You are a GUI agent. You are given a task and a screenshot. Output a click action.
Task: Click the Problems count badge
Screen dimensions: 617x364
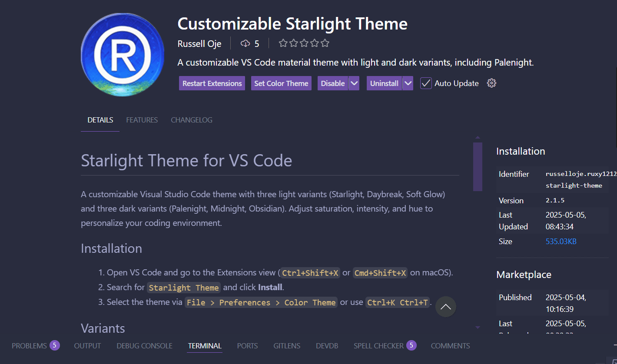[x=55, y=345]
